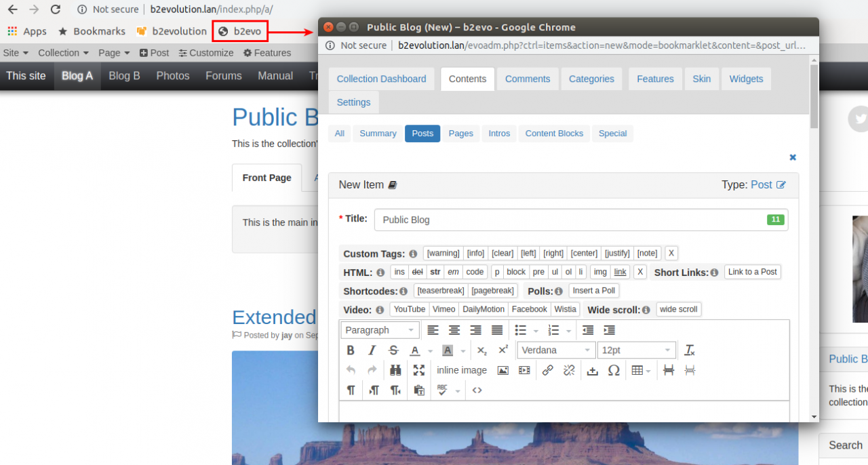Click the popup window vertical scrollbar

click(x=814, y=95)
